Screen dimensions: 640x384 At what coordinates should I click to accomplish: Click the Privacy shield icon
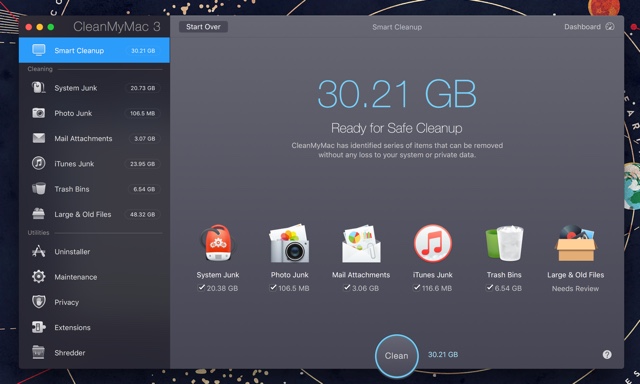39,302
